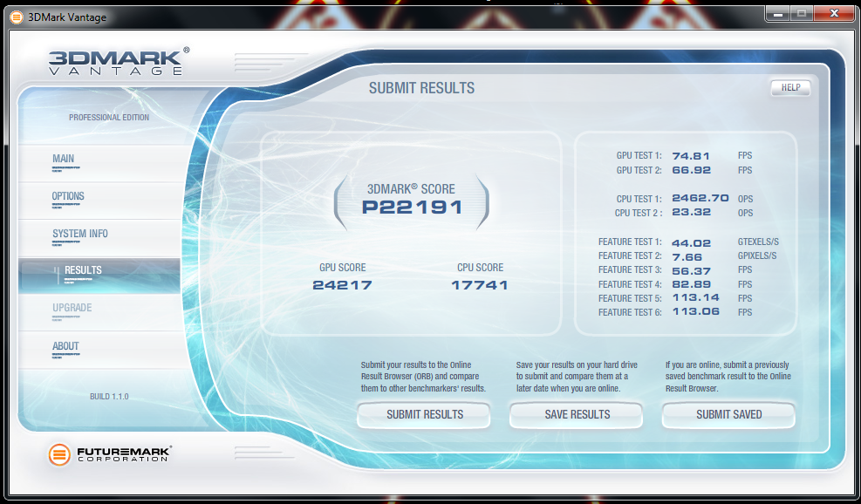Click GPU TEST 2 value 66.92

click(x=691, y=170)
